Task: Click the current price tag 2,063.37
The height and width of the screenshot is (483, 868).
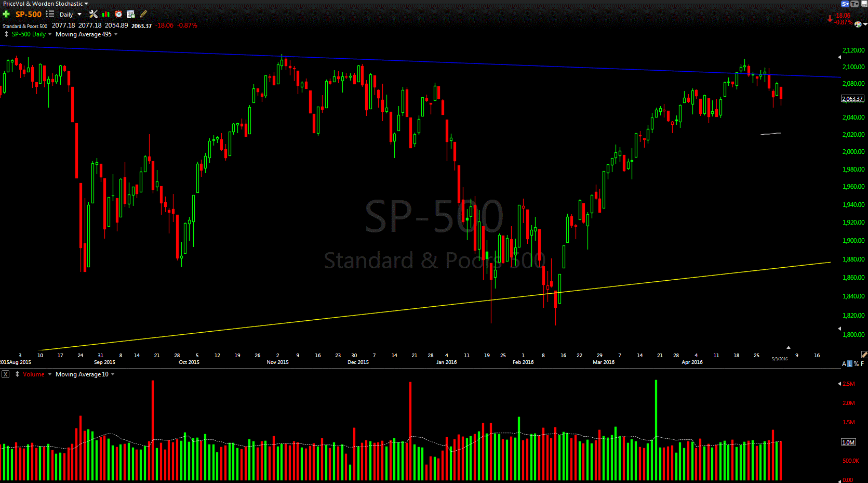Action: 852,99
